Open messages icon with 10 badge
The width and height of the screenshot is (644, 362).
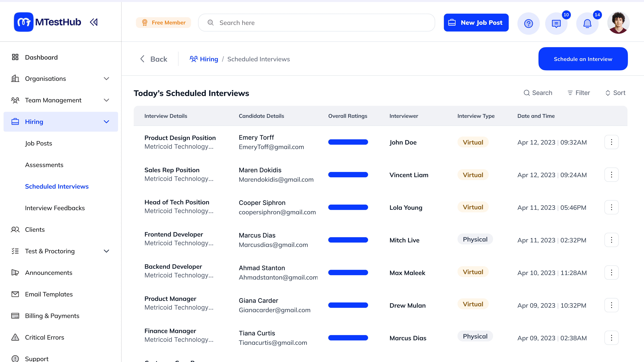click(x=556, y=23)
